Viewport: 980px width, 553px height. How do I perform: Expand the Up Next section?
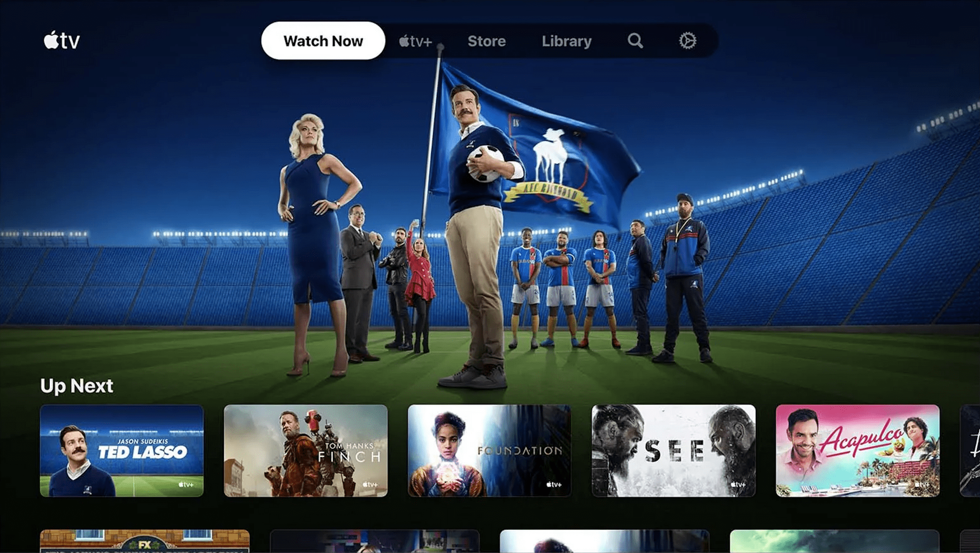(x=76, y=386)
